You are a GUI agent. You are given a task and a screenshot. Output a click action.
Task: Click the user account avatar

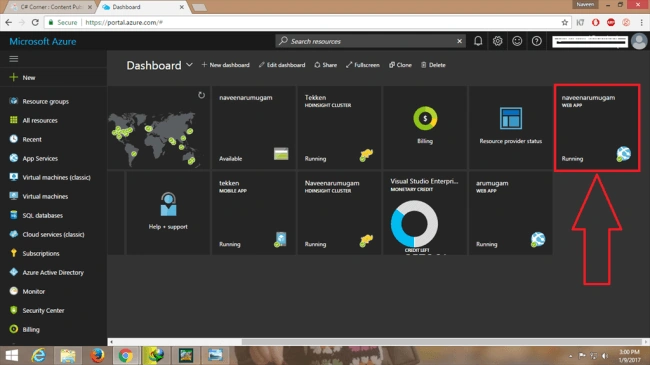pos(639,41)
